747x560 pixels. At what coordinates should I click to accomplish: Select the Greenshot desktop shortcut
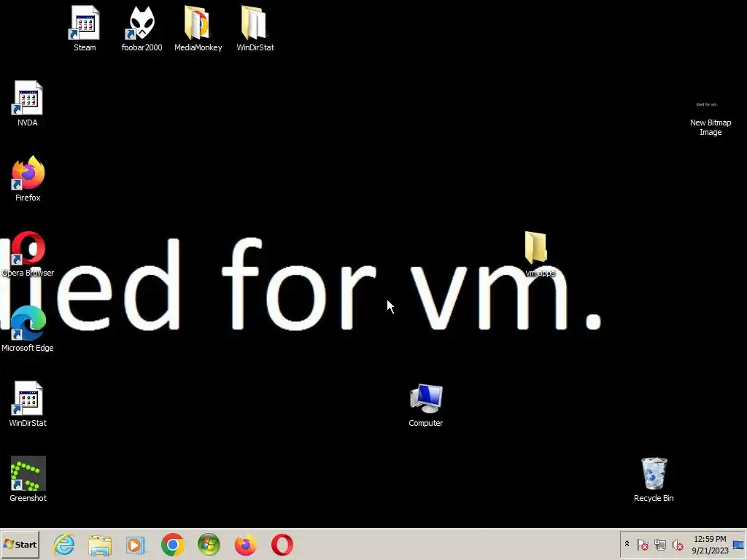(x=28, y=479)
